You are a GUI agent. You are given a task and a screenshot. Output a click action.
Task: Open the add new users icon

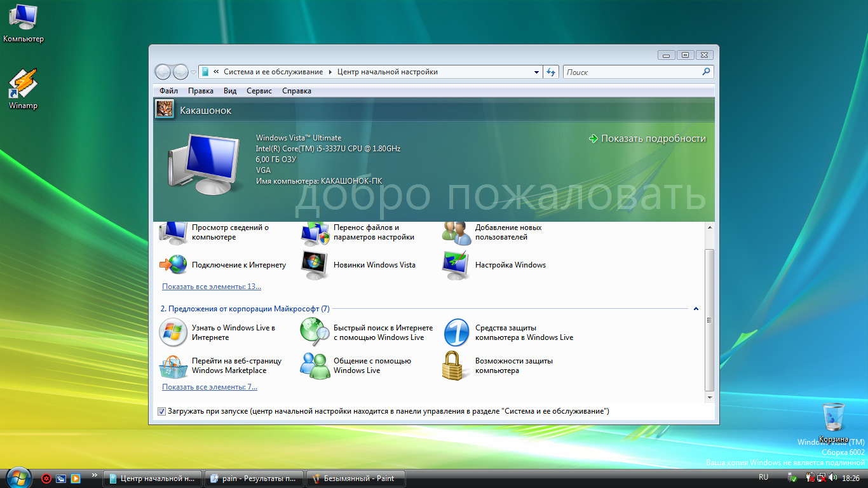[456, 233]
